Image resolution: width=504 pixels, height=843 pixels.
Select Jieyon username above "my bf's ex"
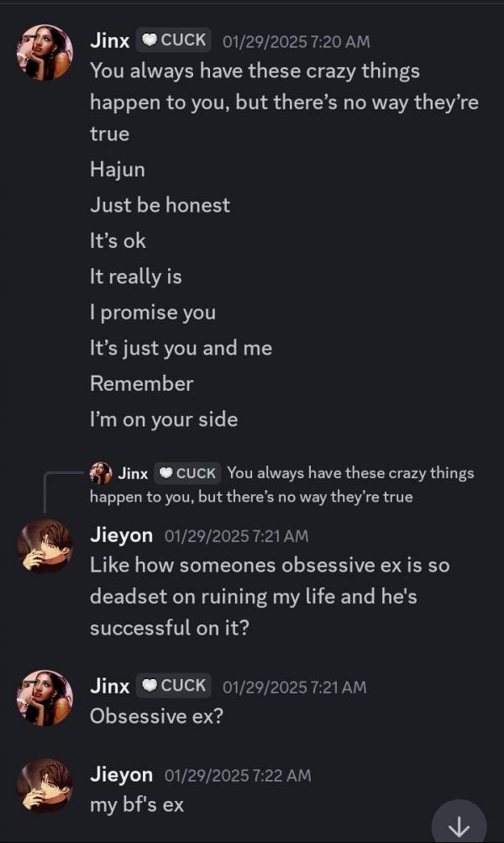pos(121,775)
